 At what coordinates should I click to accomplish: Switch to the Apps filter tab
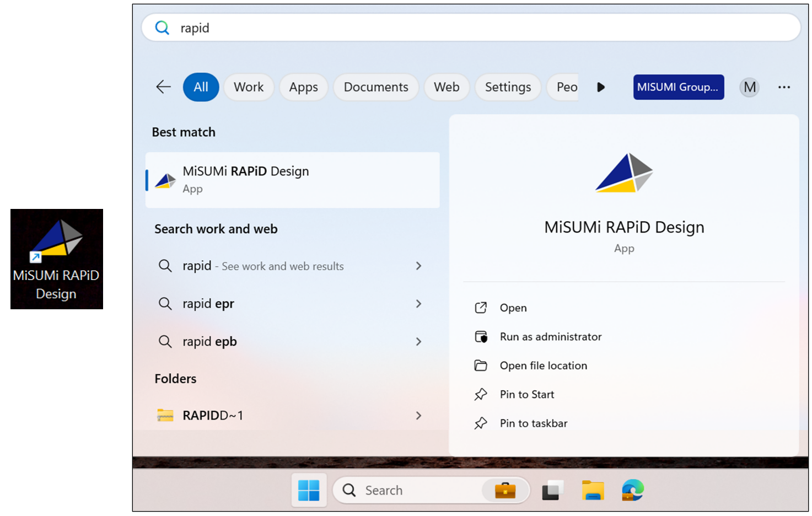click(303, 87)
